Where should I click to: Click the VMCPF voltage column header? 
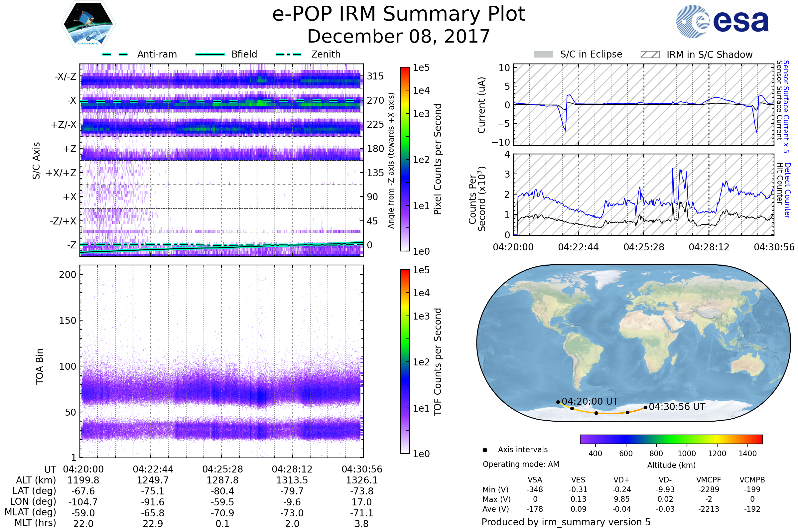pyautogui.click(x=708, y=480)
